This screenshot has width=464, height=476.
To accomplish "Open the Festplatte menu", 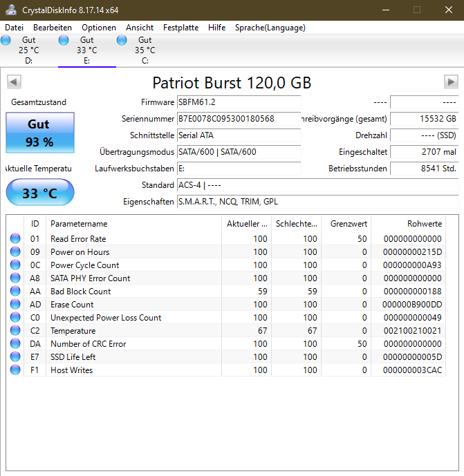I will (180, 28).
